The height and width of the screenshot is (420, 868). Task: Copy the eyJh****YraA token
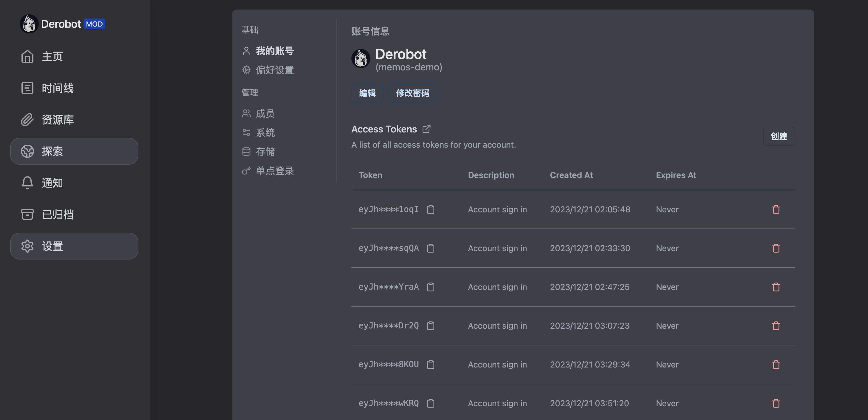[x=430, y=287]
